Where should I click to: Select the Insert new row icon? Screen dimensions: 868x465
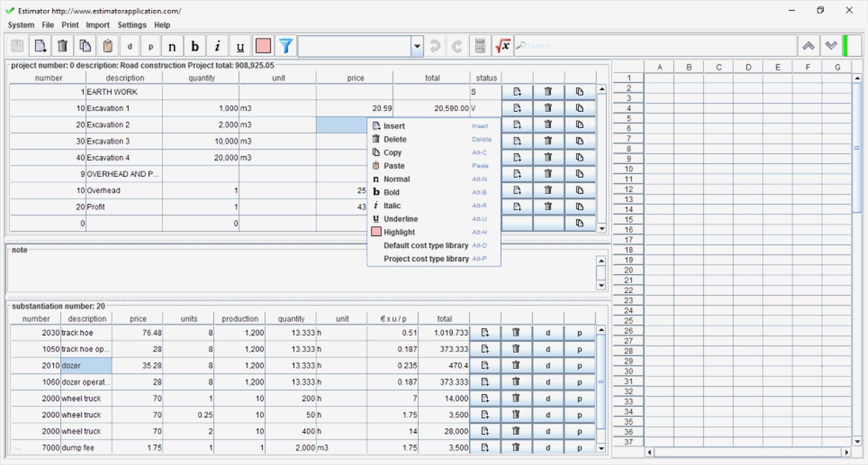(40, 45)
